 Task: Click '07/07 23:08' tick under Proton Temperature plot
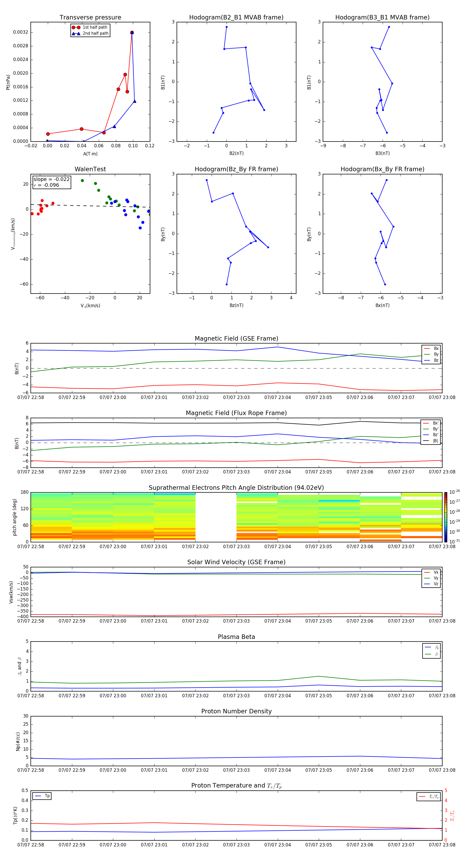click(442, 845)
